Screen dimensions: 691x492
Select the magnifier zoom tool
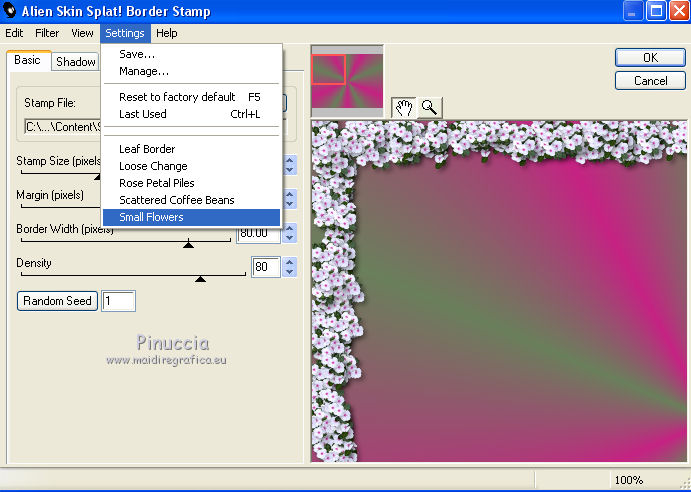pyautogui.click(x=429, y=108)
